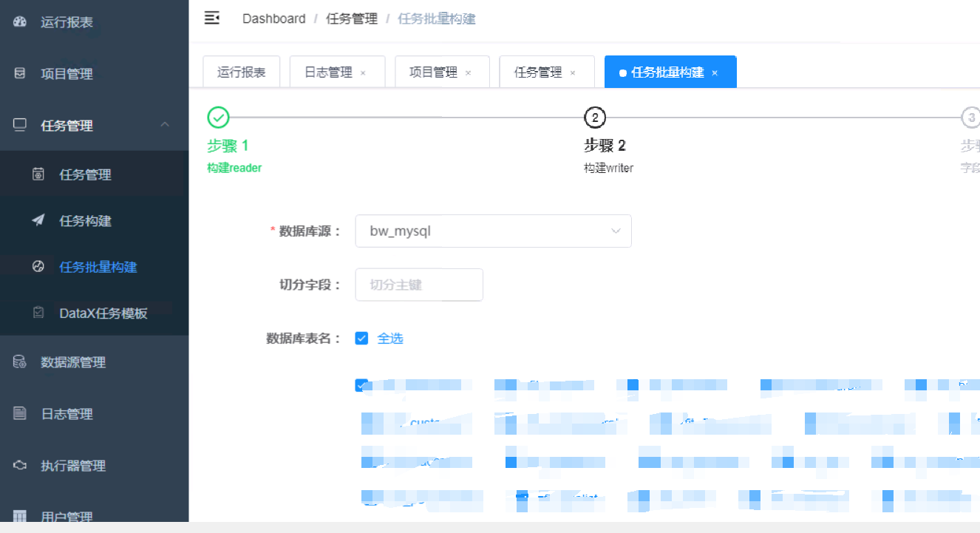Click the icon beside sidebar 任务批量构建

(x=38, y=267)
